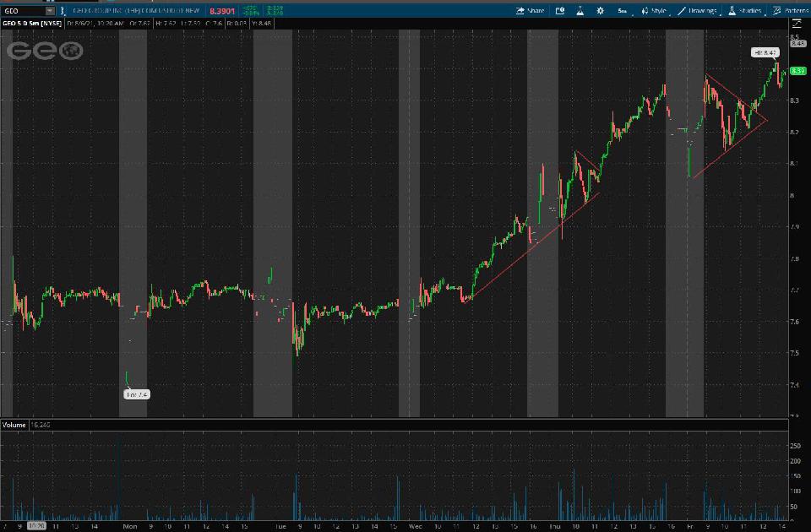Click the Lo: 7.4 price bubble

tap(136, 394)
